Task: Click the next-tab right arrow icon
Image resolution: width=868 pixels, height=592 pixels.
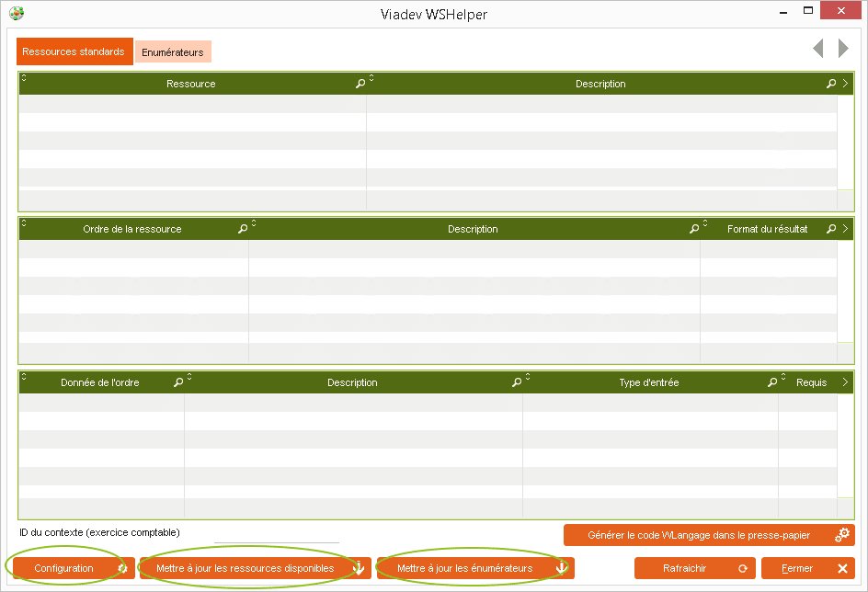Action: point(843,49)
